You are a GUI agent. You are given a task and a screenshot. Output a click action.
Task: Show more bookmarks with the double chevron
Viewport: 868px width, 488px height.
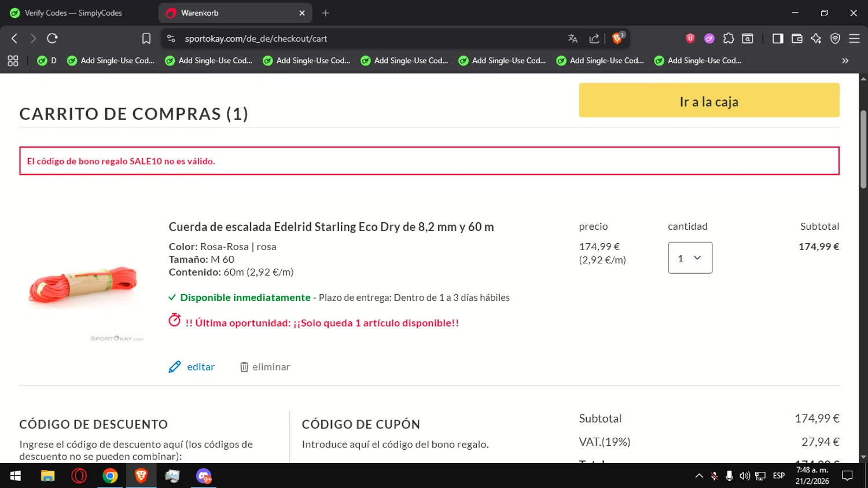[x=845, y=61]
